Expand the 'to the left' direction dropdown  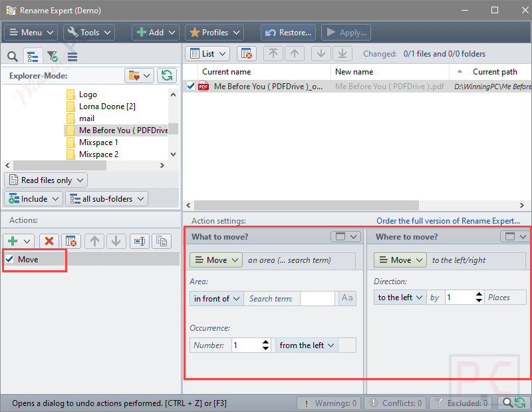tap(400, 298)
